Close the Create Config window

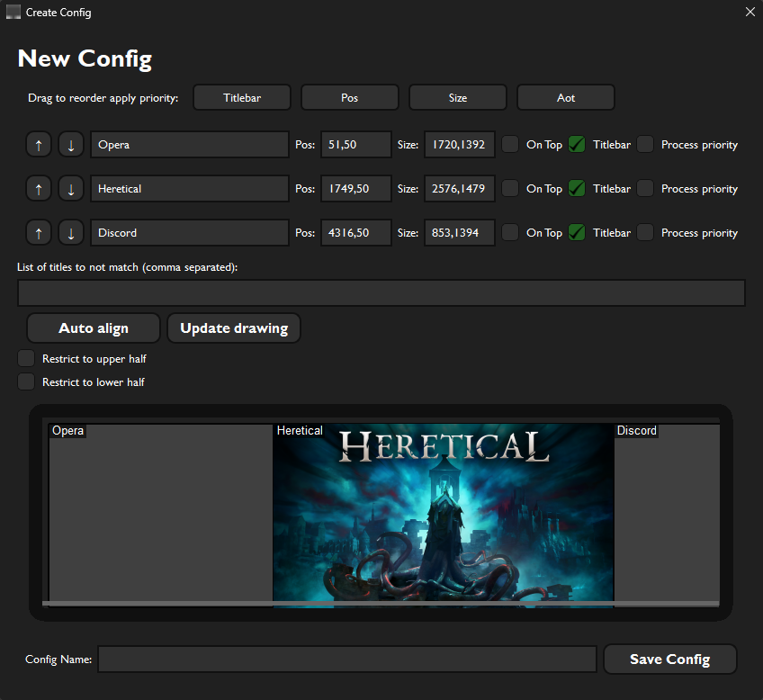750,12
